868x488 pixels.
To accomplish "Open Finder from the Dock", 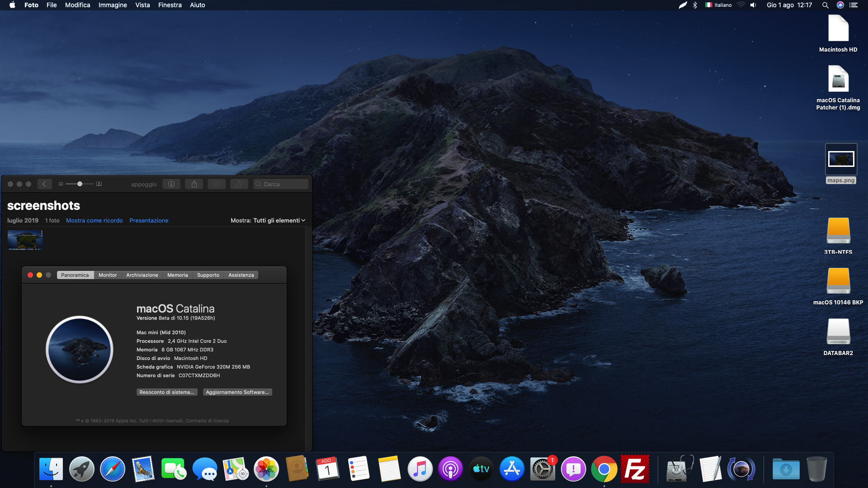I will point(51,469).
